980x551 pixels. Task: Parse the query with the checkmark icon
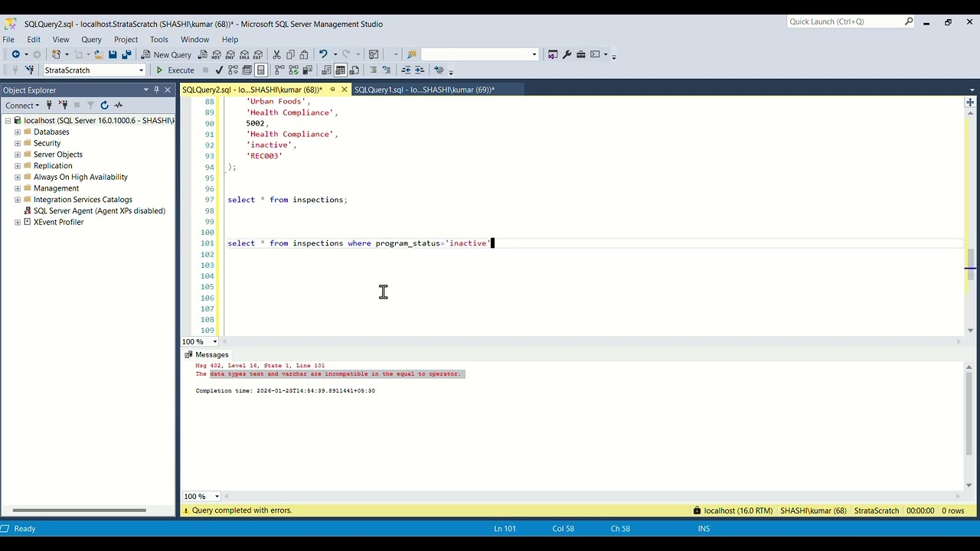pos(219,70)
